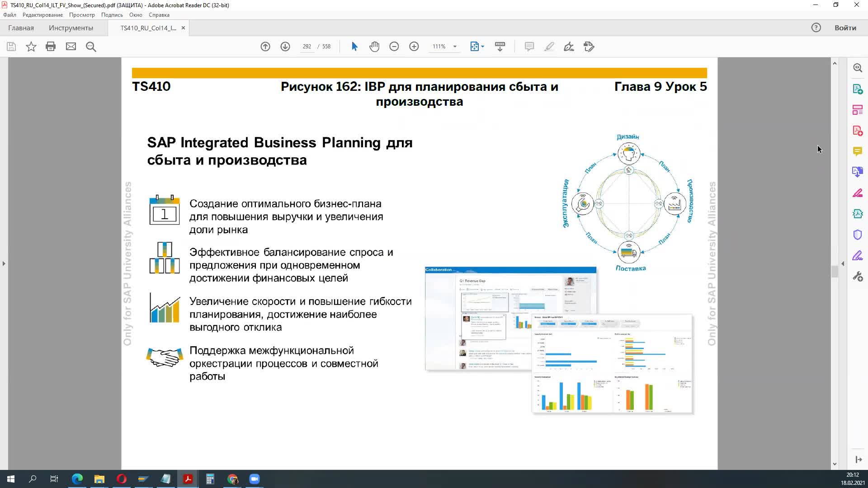The height and width of the screenshot is (488, 868).
Task: Go to previous page arrow
Action: pyautogui.click(x=265, y=47)
